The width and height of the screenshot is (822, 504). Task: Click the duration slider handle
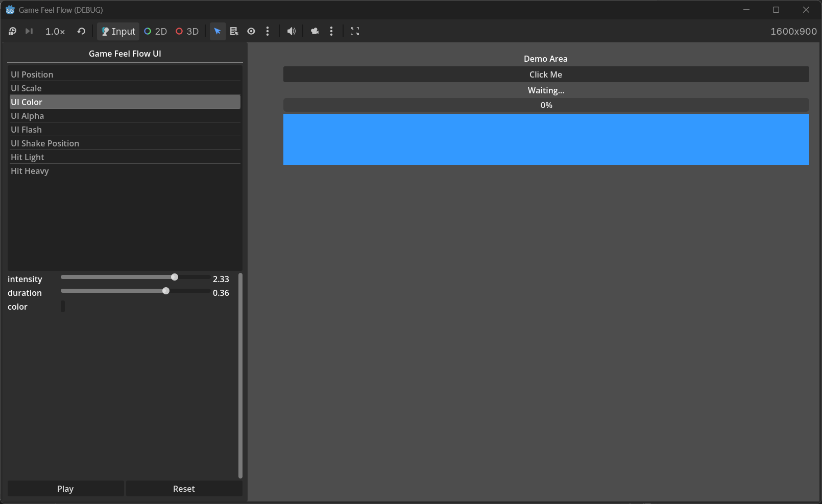(x=166, y=291)
